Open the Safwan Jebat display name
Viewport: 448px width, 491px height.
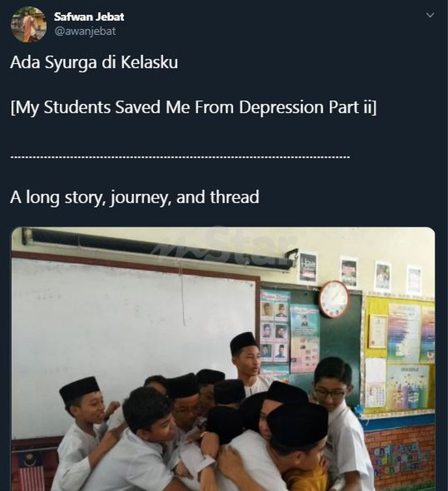click(x=89, y=17)
